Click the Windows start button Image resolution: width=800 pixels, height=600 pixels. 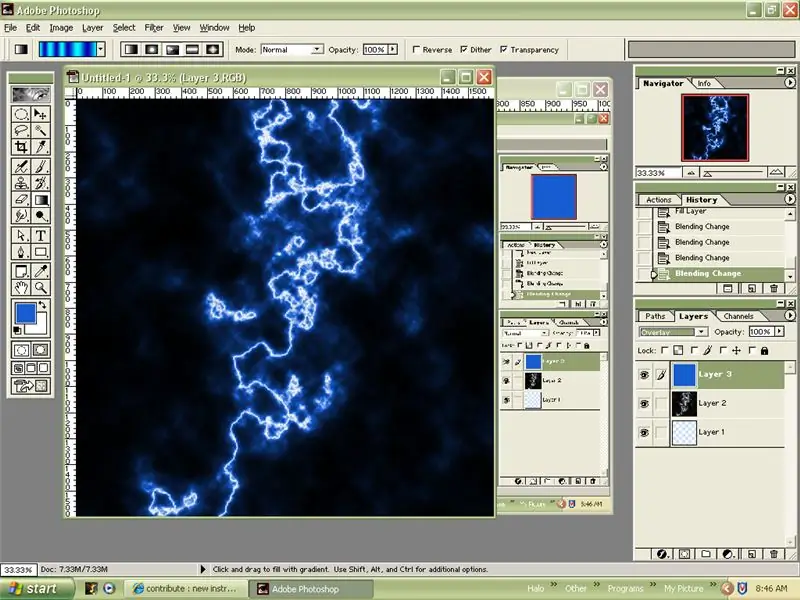click(x=36, y=589)
